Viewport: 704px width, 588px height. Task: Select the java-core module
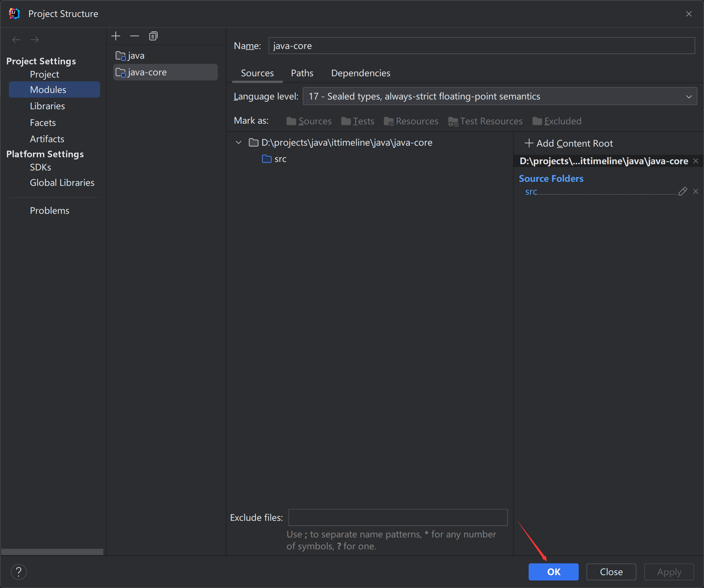pyautogui.click(x=165, y=72)
